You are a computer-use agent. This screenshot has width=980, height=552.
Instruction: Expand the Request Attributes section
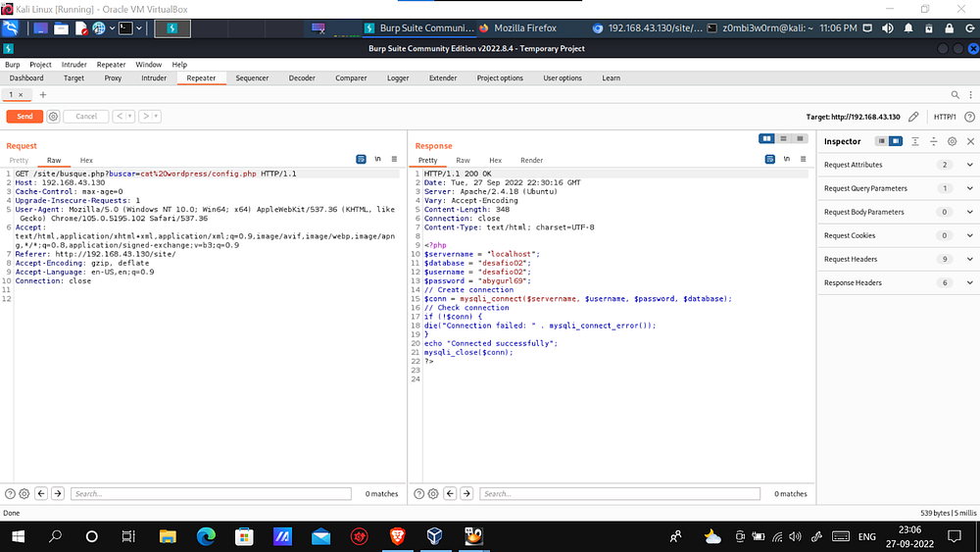(969, 165)
